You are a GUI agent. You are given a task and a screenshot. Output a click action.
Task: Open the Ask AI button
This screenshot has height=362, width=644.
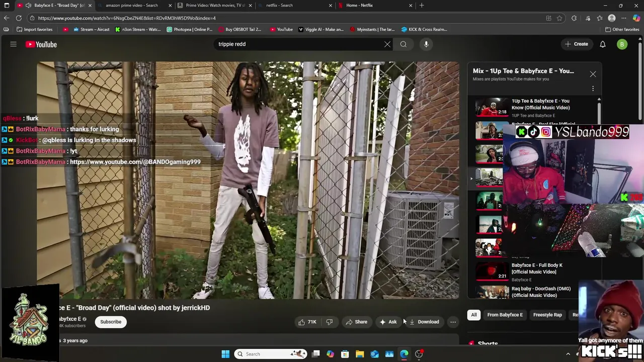coord(388,322)
